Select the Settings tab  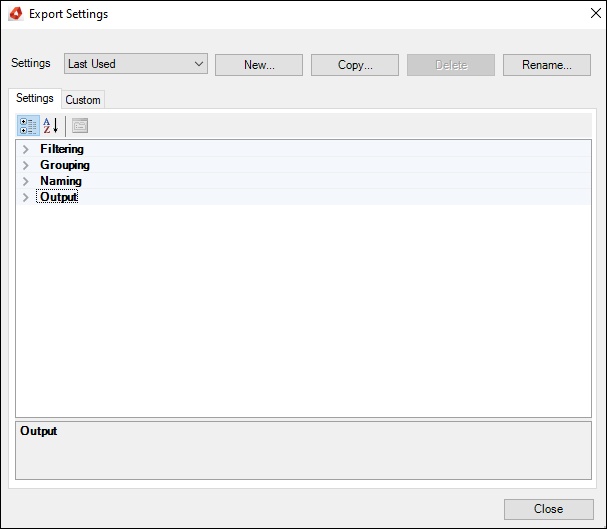click(x=35, y=98)
